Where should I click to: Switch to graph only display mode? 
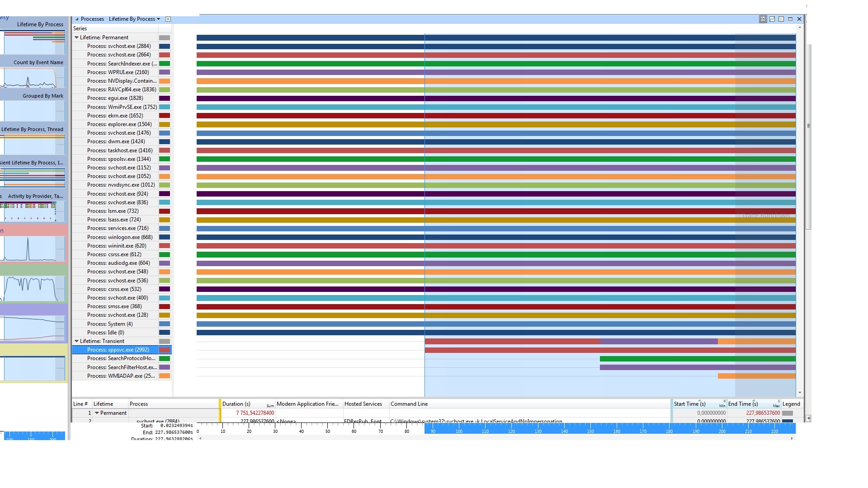tap(772, 19)
